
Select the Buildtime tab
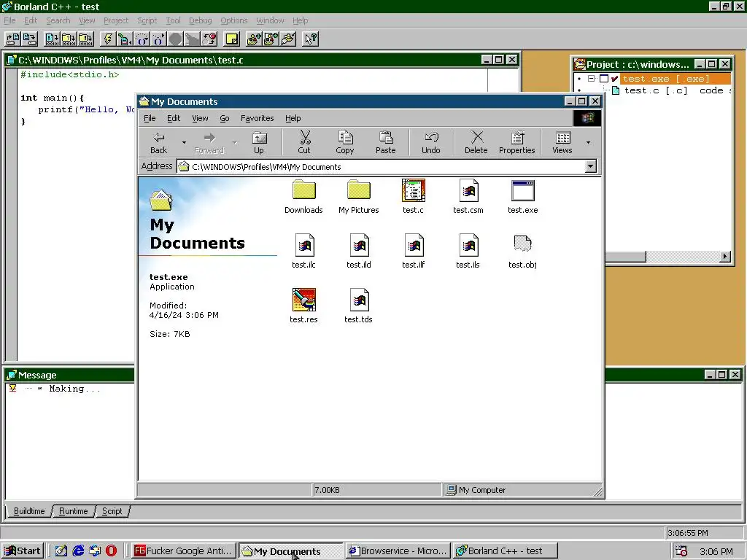29,511
